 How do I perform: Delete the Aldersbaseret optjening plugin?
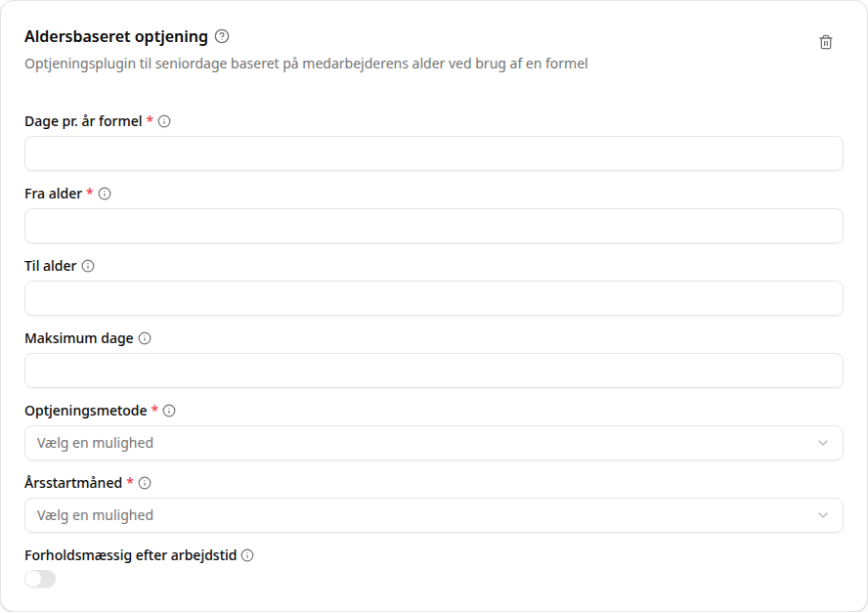[x=826, y=43]
